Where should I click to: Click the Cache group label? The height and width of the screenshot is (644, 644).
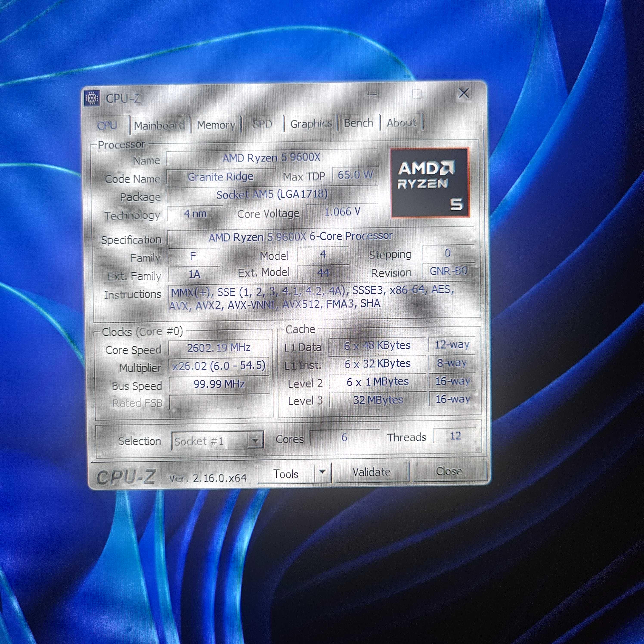300,329
